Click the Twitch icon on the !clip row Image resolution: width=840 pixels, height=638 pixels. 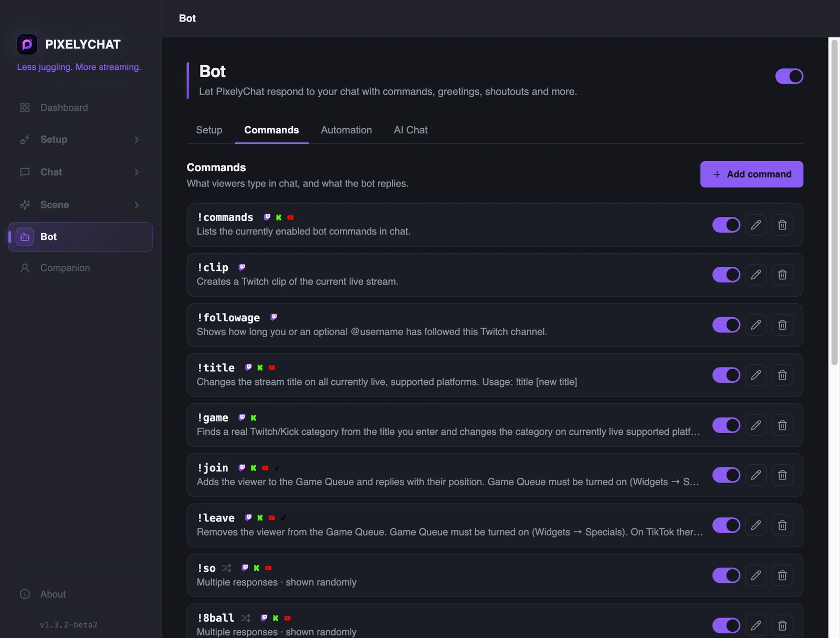[x=241, y=267]
